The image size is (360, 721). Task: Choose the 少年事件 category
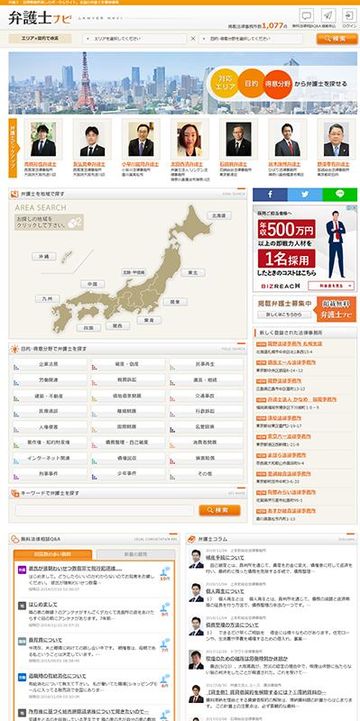(127, 473)
